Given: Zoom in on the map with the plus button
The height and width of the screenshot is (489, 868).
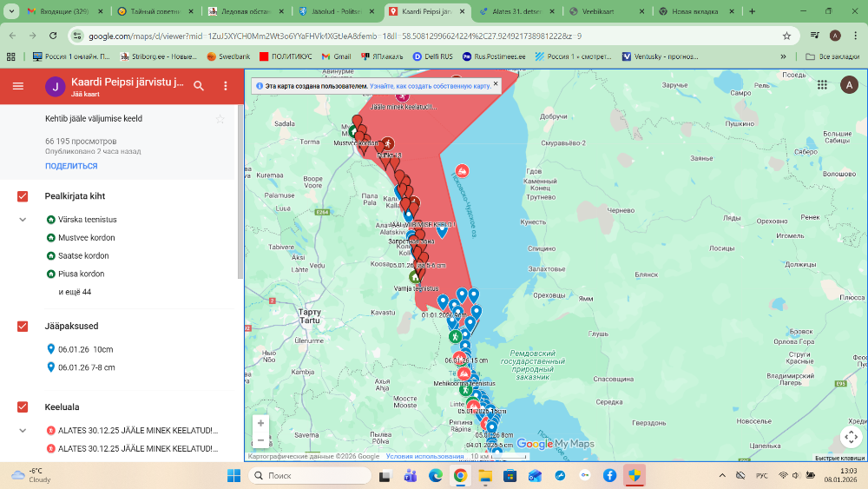Looking at the screenshot, I should coord(260,423).
